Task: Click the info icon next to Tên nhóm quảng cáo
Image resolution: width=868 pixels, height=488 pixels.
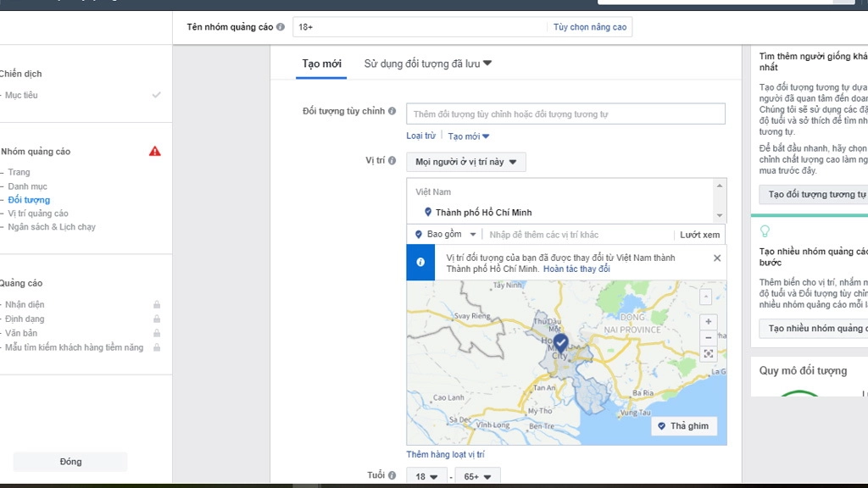Action: 280,26
